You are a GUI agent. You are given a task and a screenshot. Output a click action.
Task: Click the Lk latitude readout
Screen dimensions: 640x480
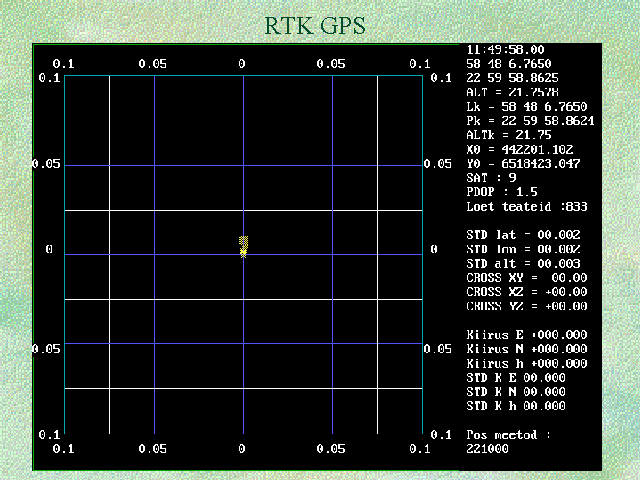coord(526,106)
